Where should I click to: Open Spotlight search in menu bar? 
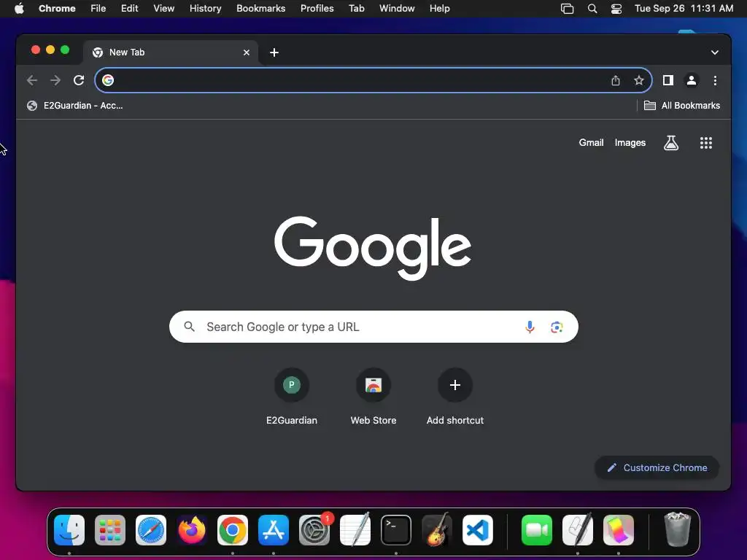[x=592, y=9]
